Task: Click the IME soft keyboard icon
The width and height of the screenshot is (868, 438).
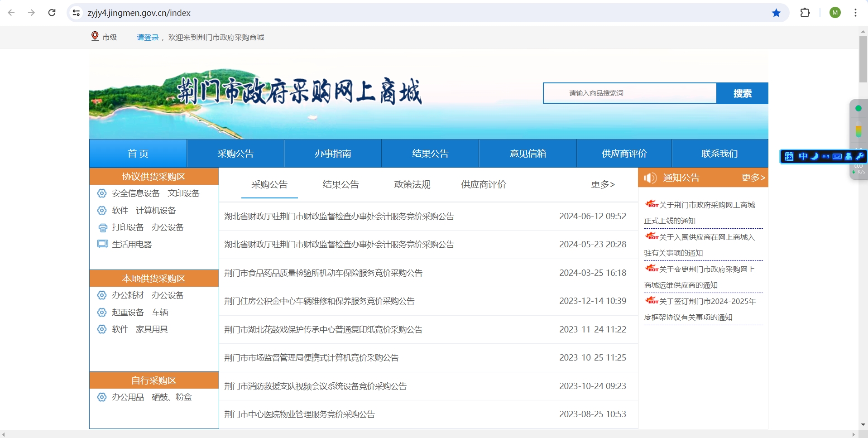Action: tap(837, 156)
